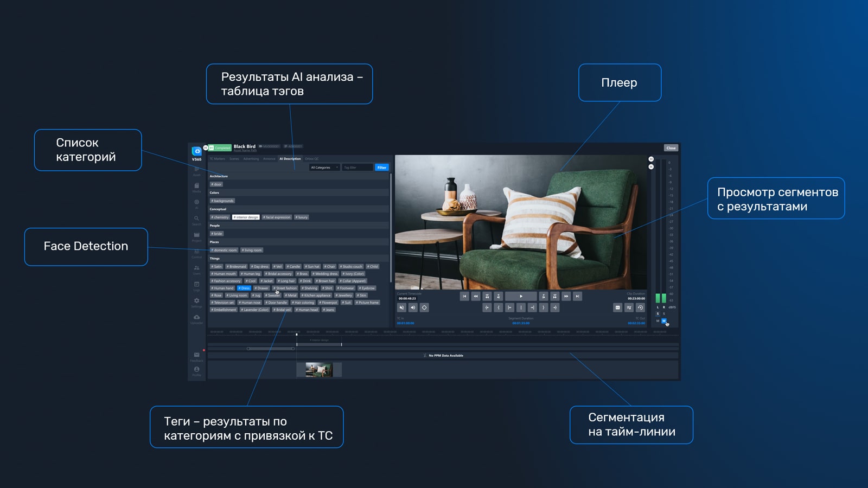Click the opening brace mark-in button
868x488 pixels.
click(499, 307)
